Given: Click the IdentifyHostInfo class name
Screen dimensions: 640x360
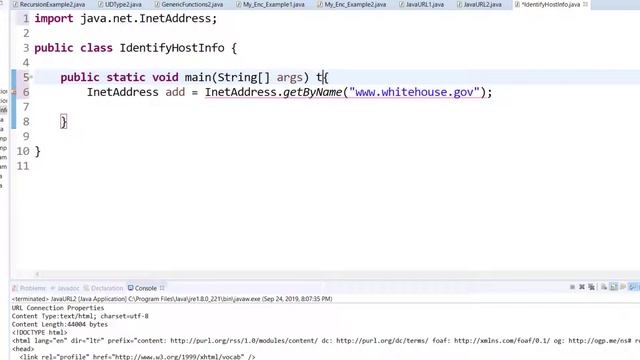Looking at the screenshot, I should [x=172, y=48].
